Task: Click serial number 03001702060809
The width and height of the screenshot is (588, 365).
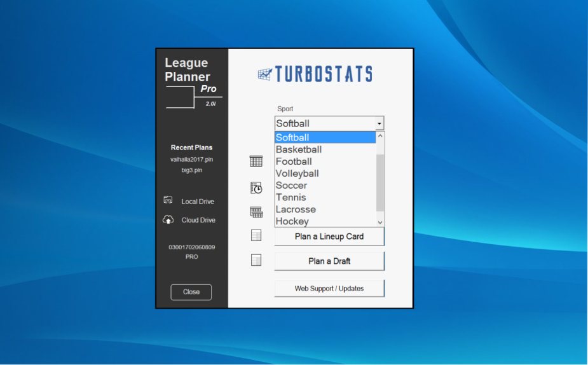Action: (x=191, y=247)
